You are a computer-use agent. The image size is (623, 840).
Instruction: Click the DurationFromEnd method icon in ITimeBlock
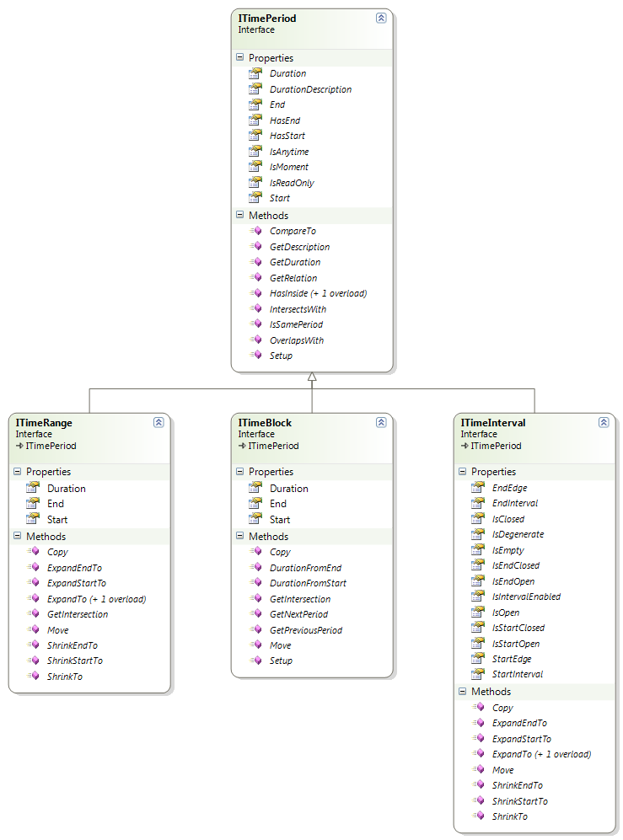point(255,567)
